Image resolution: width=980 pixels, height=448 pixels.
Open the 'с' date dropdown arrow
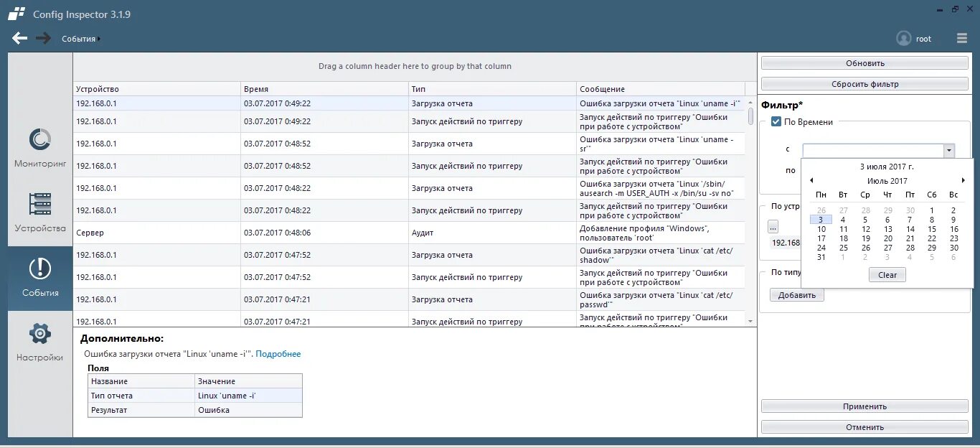pos(950,149)
